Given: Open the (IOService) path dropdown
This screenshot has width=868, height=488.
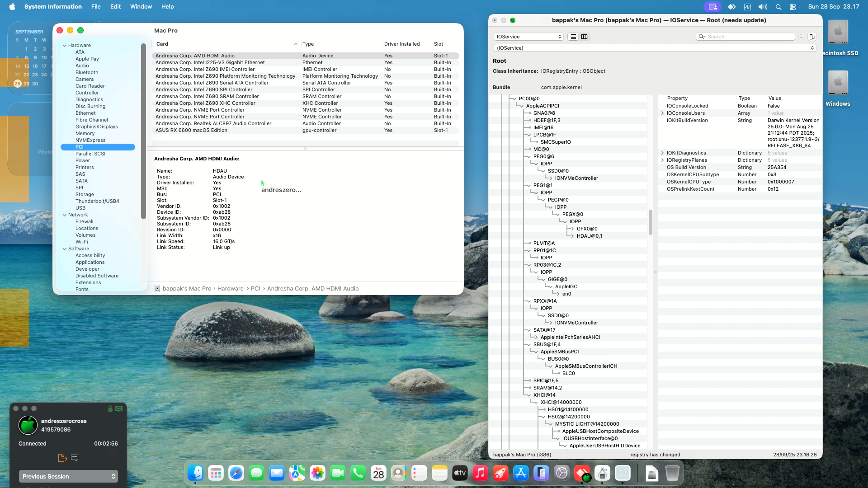Looking at the screenshot, I should [655, 48].
